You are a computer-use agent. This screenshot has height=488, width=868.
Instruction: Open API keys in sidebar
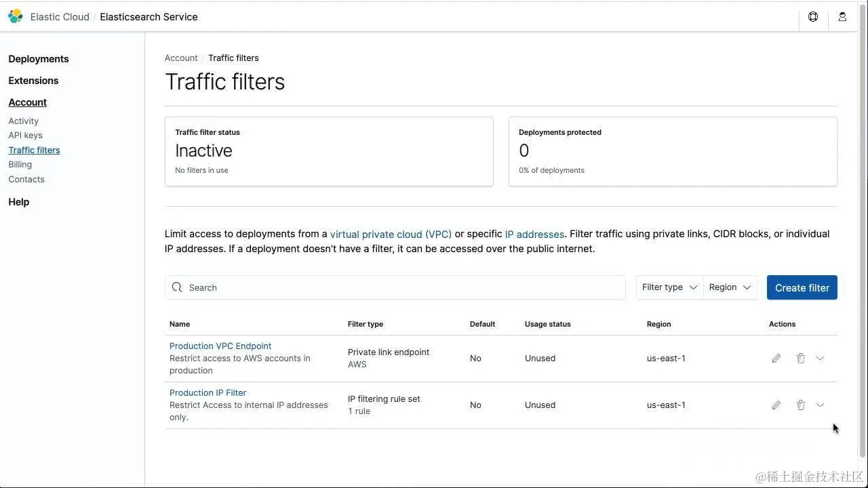click(25, 136)
